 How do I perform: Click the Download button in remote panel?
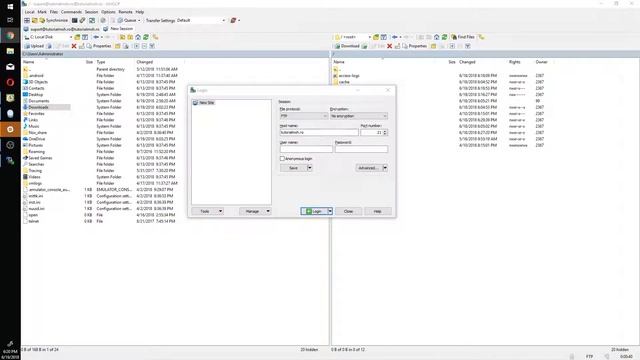[x=347, y=46]
